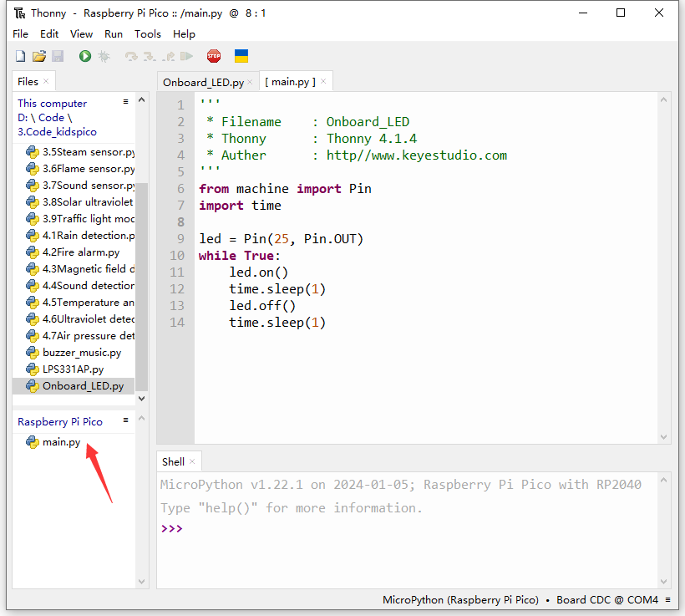The width and height of the screenshot is (685, 616).
Task: Run current script with green play icon
Action: click(84, 56)
